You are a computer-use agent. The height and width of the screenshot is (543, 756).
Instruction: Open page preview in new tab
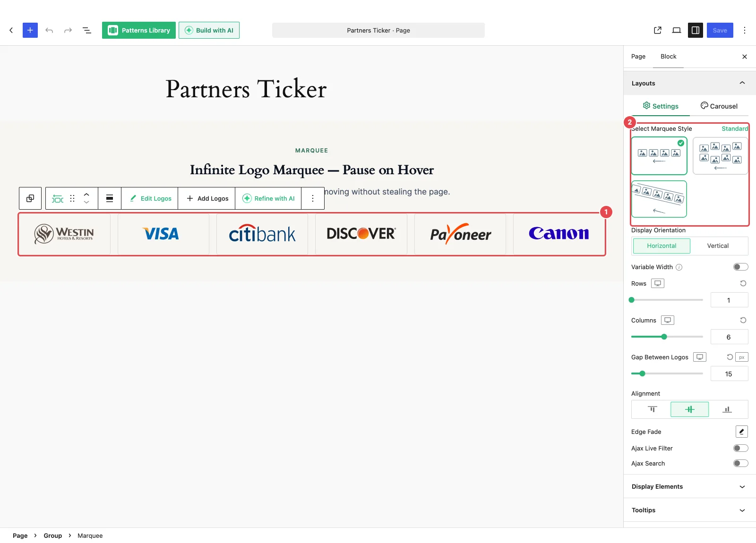(x=658, y=30)
